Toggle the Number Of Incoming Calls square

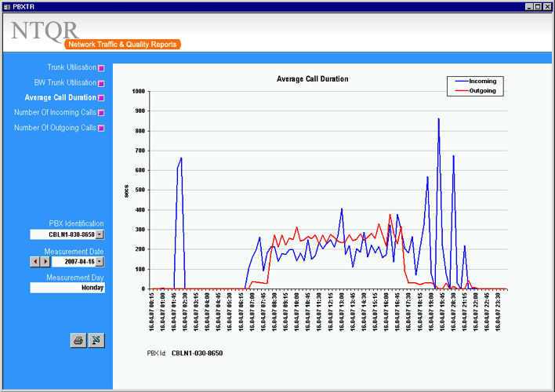pyautogui.click(x=101, y=113)
